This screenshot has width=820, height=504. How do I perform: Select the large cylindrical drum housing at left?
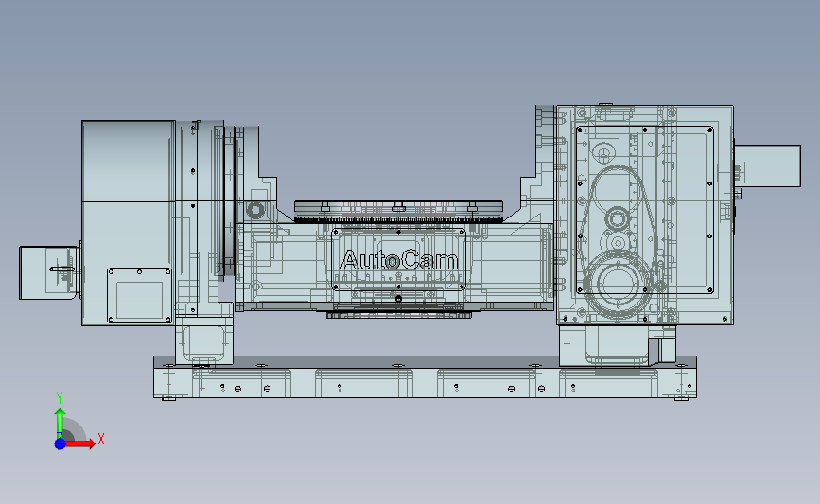click(x=129, y=223)
